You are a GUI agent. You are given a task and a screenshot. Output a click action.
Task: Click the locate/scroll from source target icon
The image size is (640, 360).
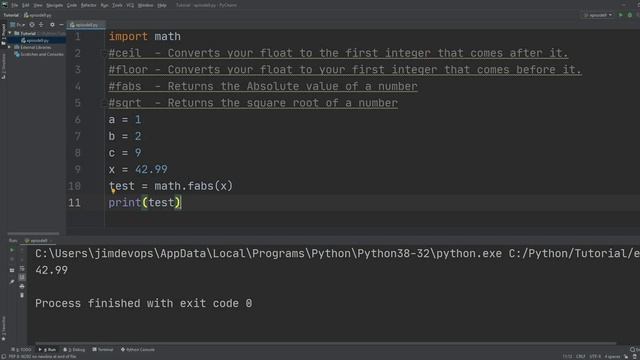pyautogui.click(x=32, y=25)
